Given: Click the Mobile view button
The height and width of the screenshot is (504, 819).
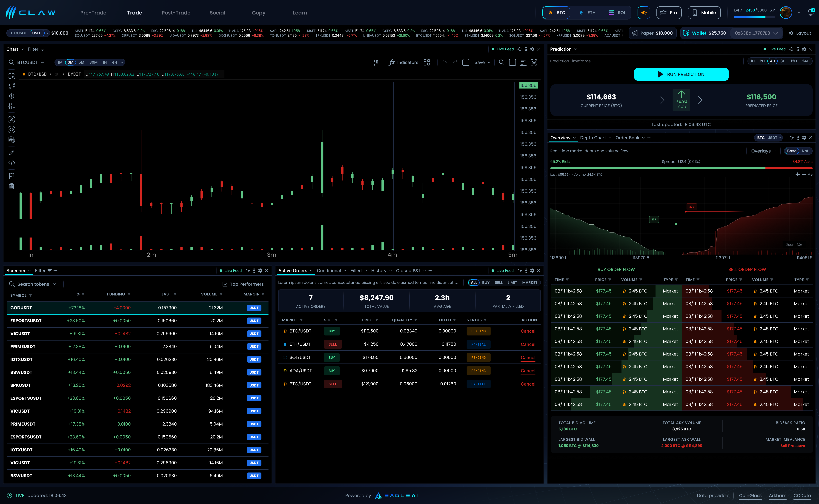Looking at the screenshot, I should click(704, 13).
